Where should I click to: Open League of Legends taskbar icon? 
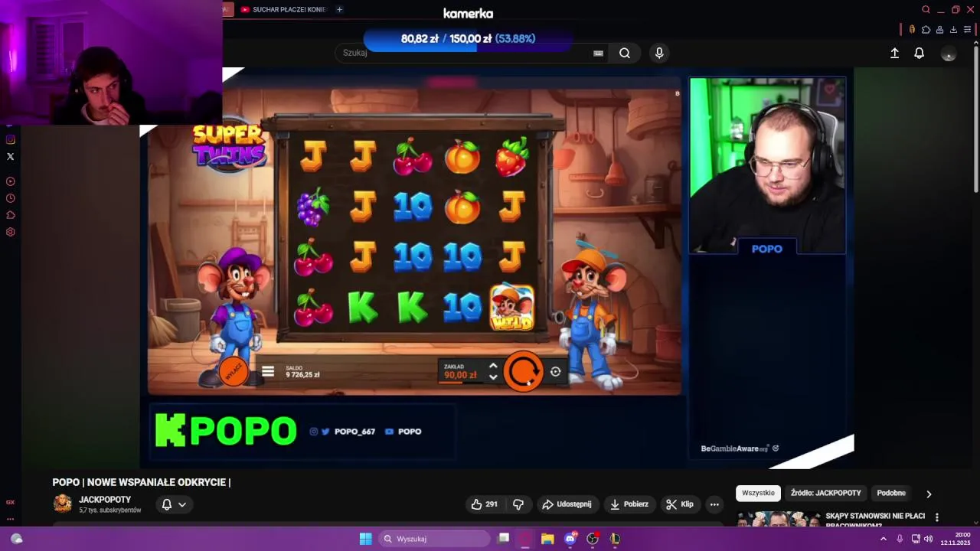click(x=614, y=539)
